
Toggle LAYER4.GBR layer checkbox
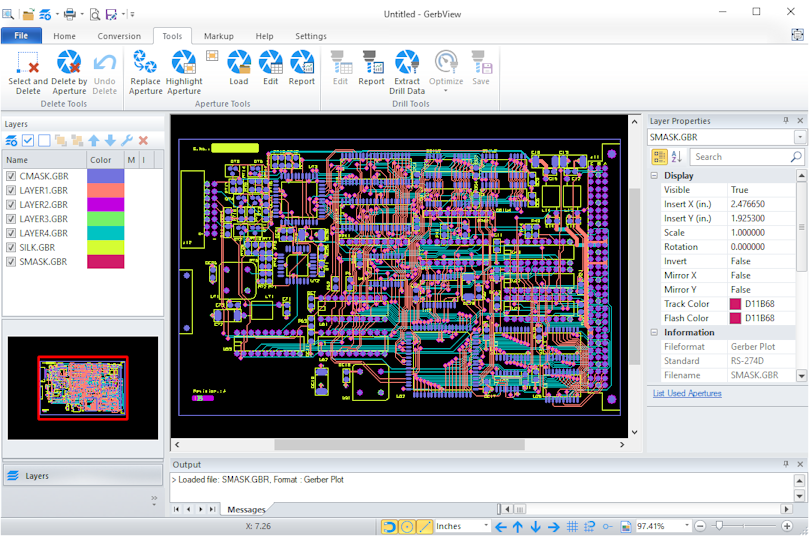point(11,233)
